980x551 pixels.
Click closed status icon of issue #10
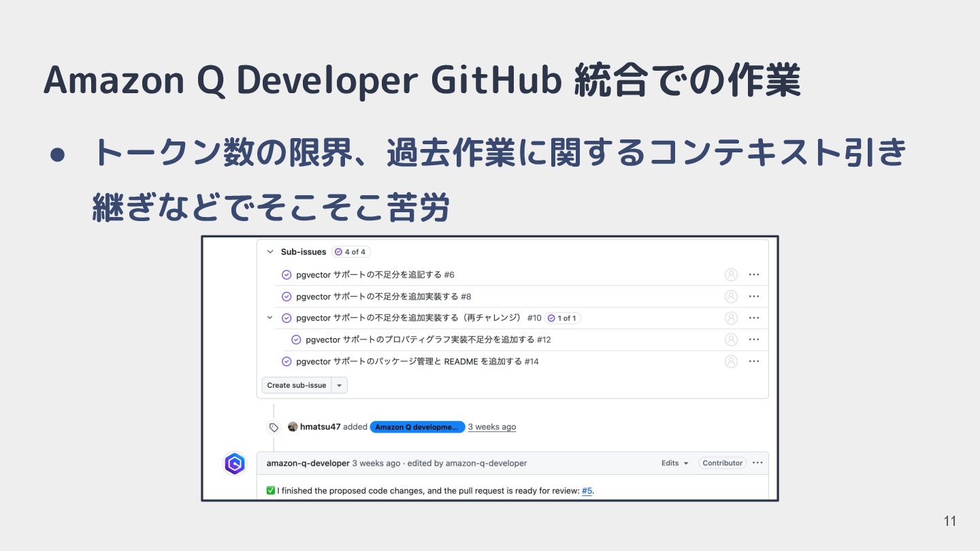287,318
